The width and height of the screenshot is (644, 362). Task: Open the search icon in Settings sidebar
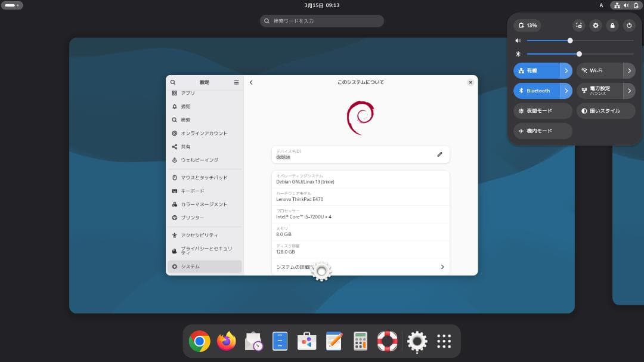pos(173,82)
